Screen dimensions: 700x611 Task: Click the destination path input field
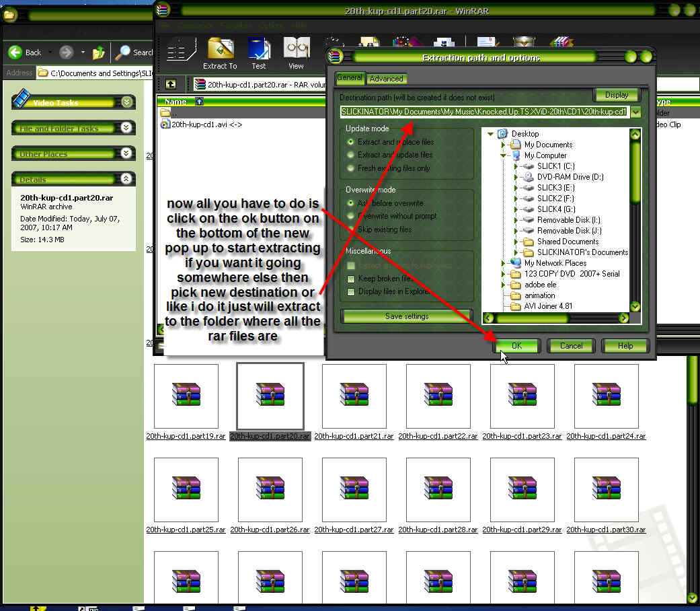pos(484,112)
